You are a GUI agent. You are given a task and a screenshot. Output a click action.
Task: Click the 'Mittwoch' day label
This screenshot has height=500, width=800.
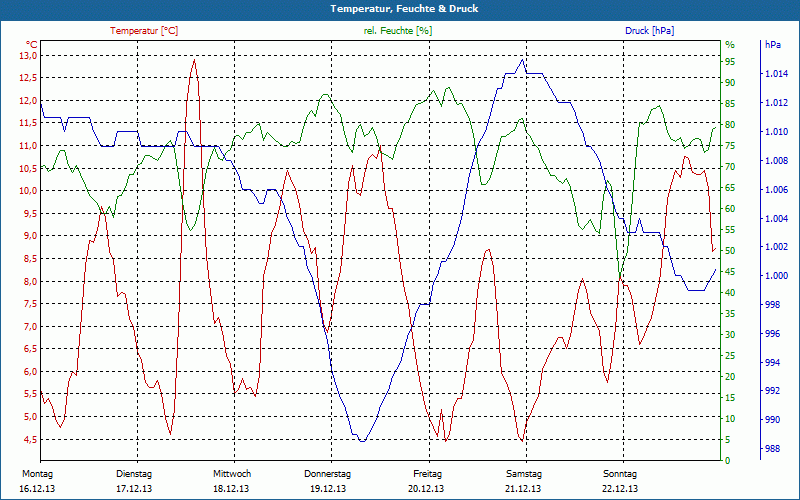[x=232, y=474]
